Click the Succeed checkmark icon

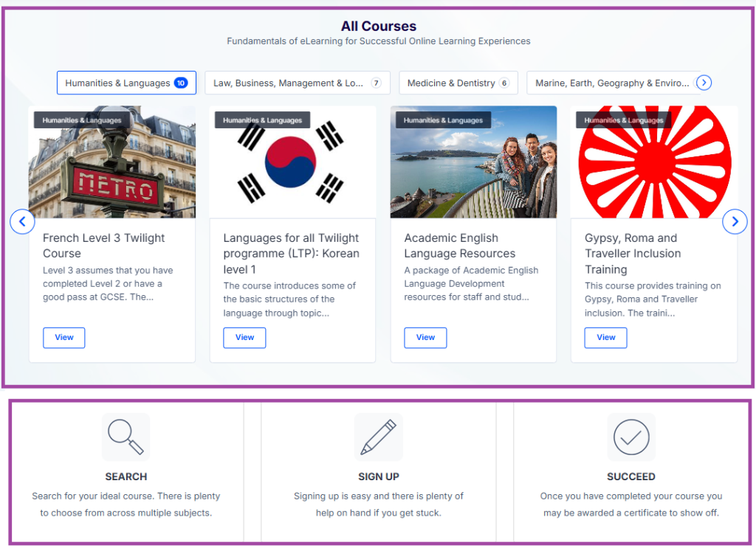tap(631, 437)
